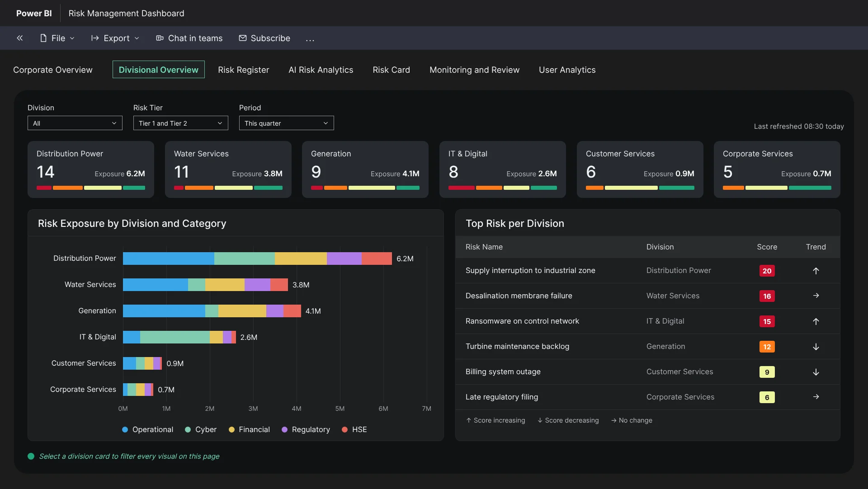Click upward trend arrow for Supply interruption
The image size is (868, 489).
[816, 271]
